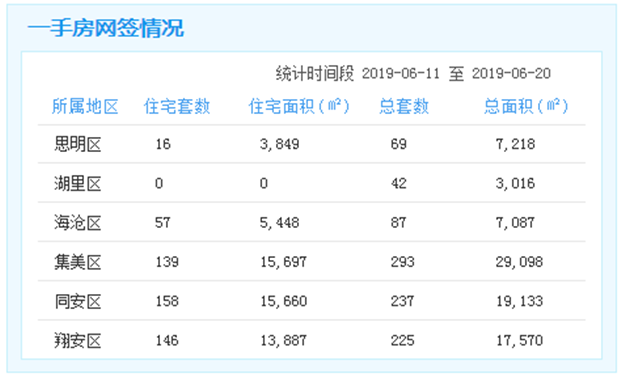Screen dimensions: 625x377
Task: Click start date 2019-06-11
Action: click(401, 74)
